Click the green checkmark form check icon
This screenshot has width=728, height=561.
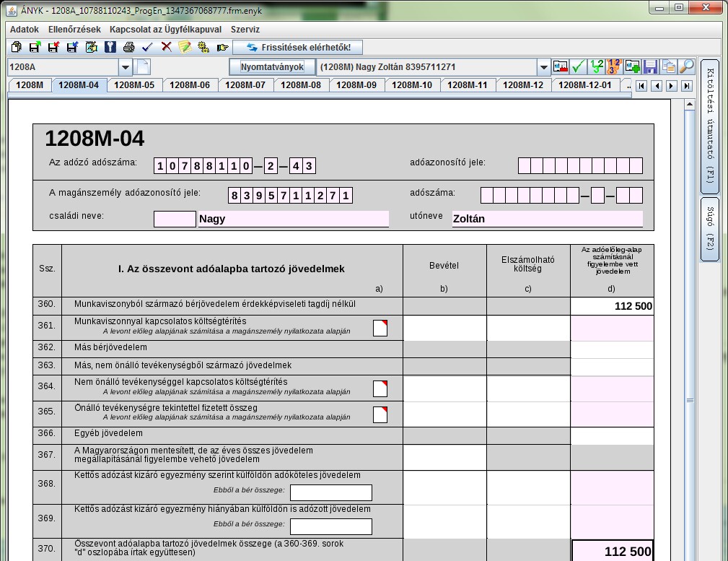pos(578,67)
